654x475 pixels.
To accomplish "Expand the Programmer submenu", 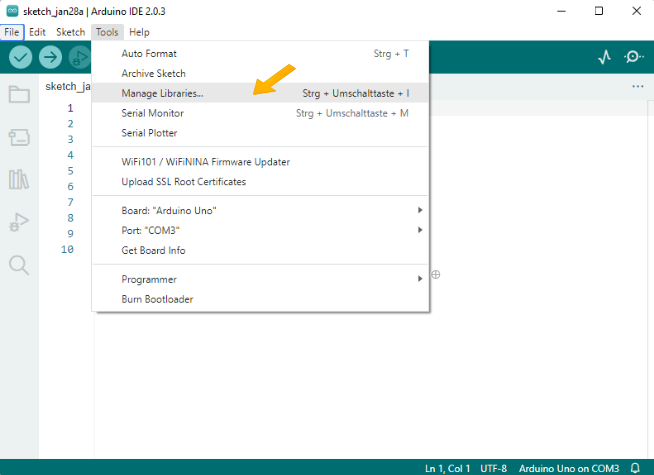I will pyautogui.click(x=260, y=279).
